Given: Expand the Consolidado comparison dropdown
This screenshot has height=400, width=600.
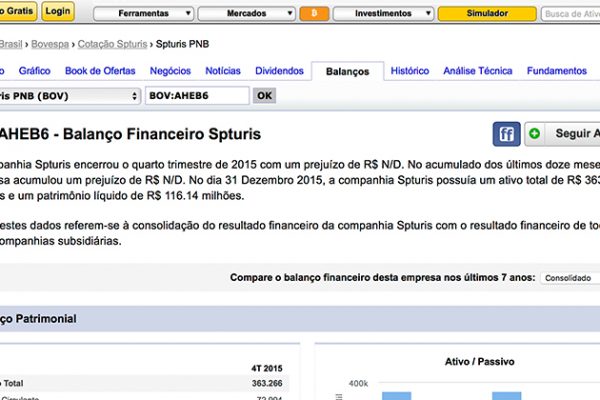Looking at the screenshot, I should (x=568, y=277).
